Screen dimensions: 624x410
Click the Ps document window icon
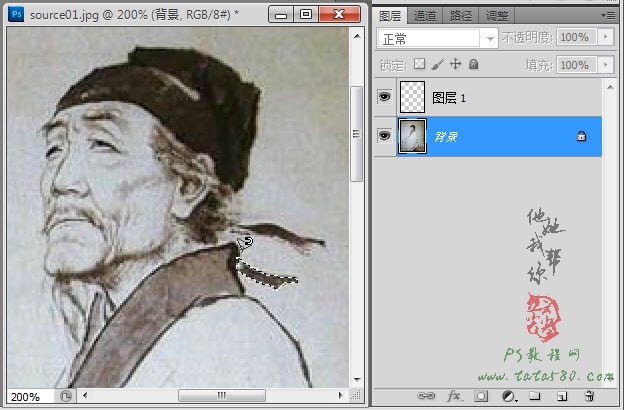[16, 15]
